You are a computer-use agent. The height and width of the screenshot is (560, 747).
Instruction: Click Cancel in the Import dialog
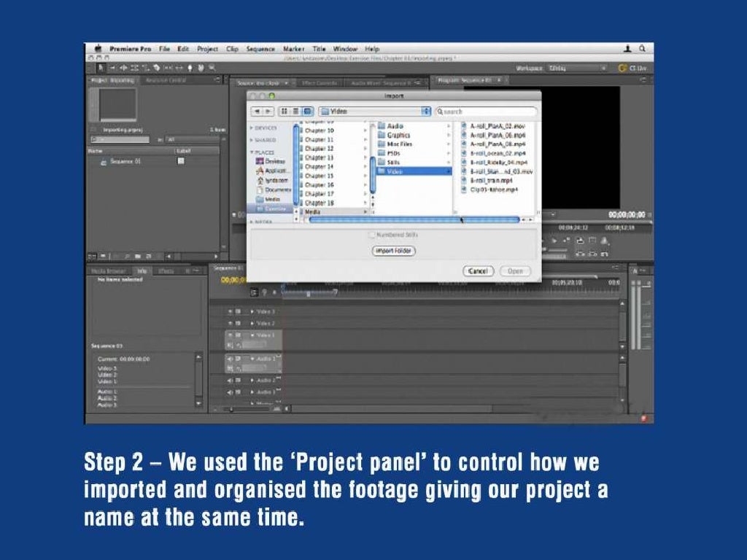coord(478,271)
